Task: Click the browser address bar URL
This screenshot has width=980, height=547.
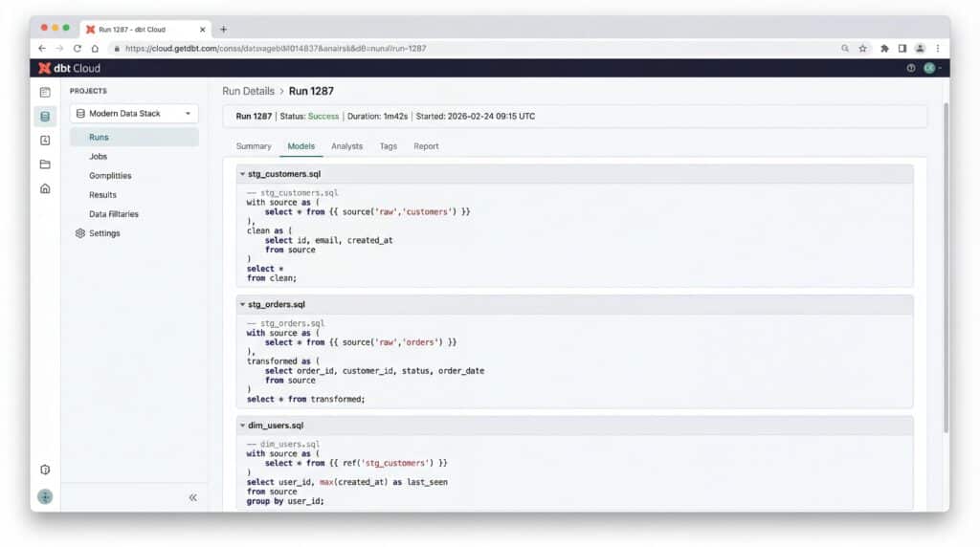Action: click(x=276, y=48)
